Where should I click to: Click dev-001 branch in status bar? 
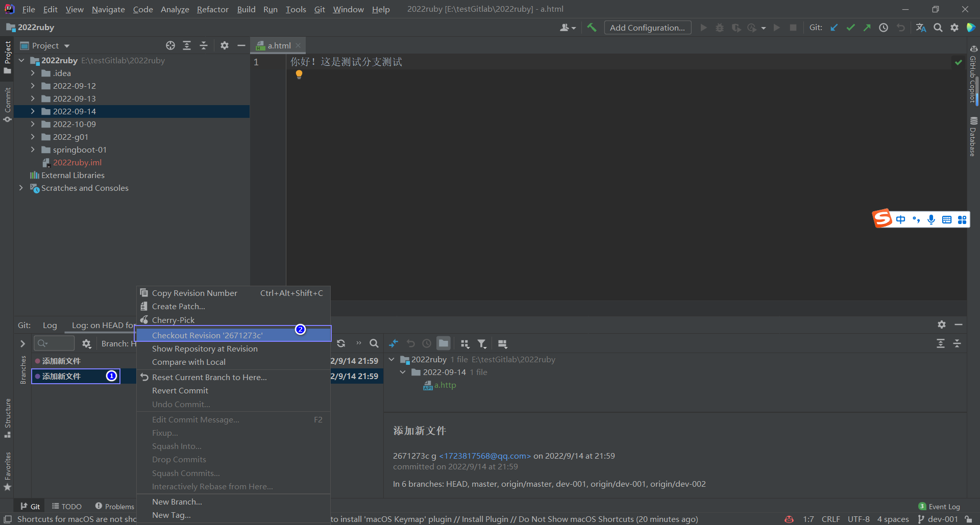pyautogui.click(x=938, y=519)
